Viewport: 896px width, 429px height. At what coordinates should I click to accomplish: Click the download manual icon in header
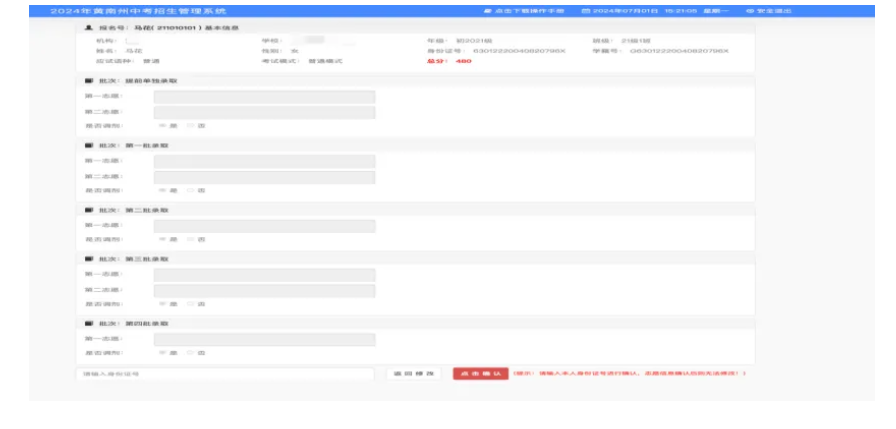tap(487, 10)
